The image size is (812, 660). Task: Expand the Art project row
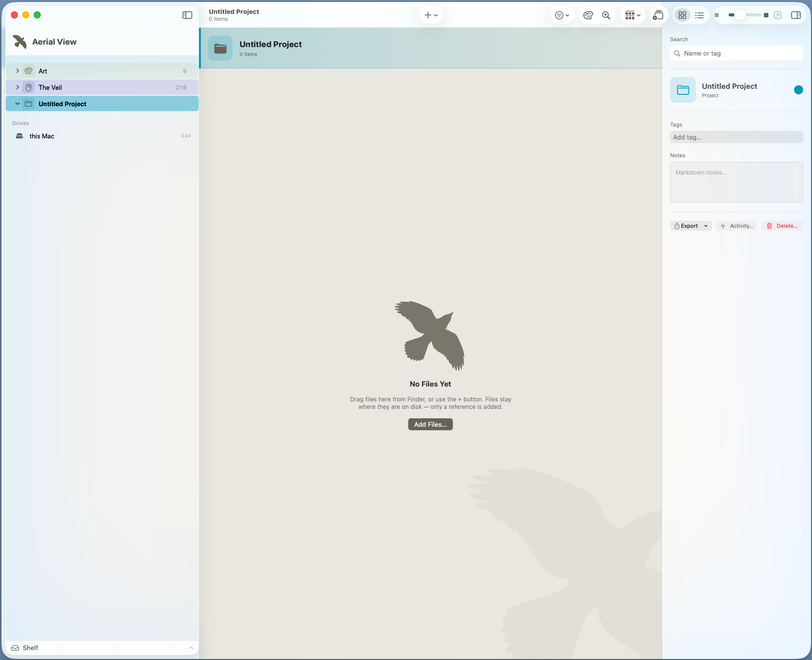point(17,71)
